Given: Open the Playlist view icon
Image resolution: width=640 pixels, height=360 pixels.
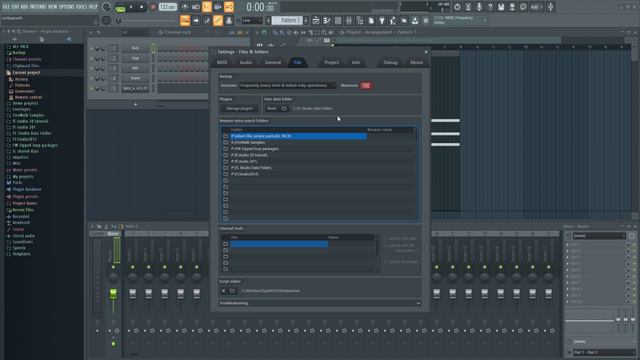Looking at the screenshot, I should (316, 20).
